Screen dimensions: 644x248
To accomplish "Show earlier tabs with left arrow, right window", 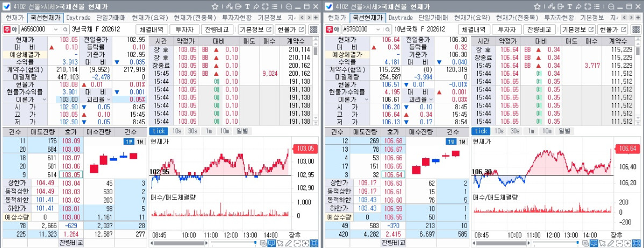I will click(624, 18).
